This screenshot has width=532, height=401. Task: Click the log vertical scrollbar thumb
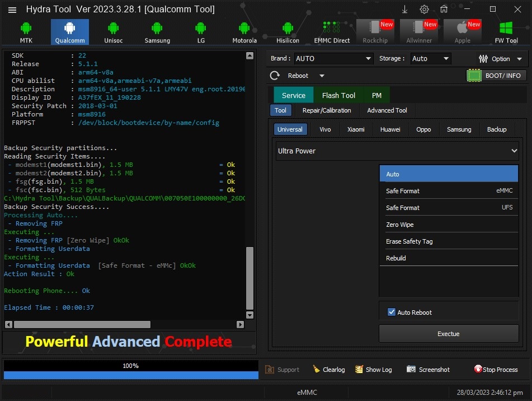249,278
